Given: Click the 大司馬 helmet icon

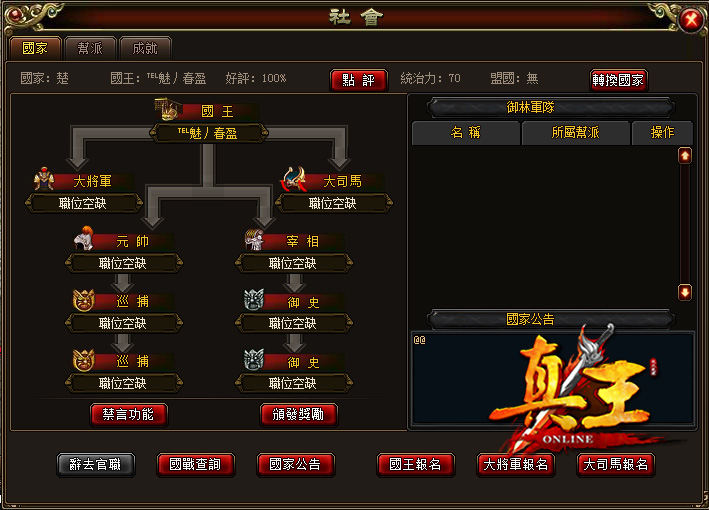Looking at the screenshot, I should (x=294, y=179).
